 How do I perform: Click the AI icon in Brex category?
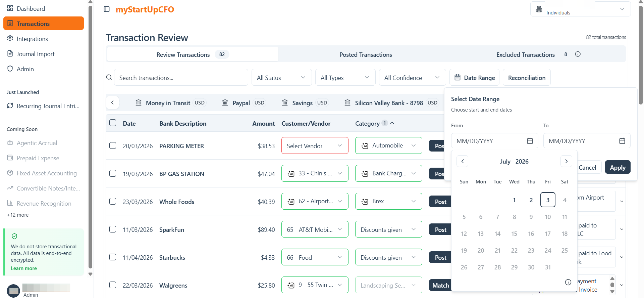pyautogui.click(x=365, y=202)
